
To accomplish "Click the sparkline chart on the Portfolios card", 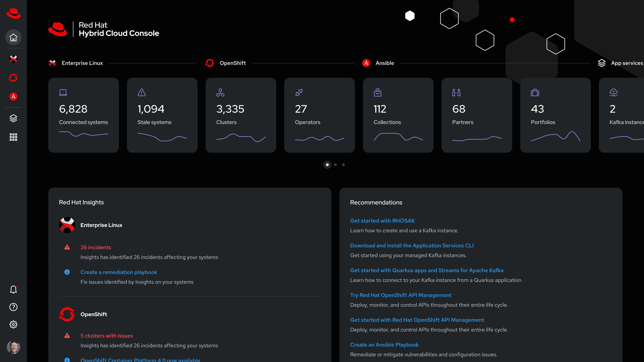I will pyautogui.click(x=555, y=136).
